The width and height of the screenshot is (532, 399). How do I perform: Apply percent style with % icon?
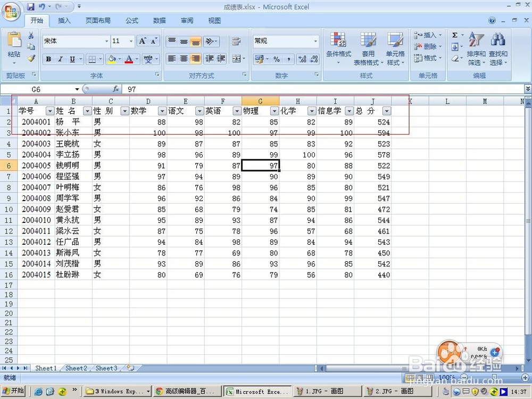click(276, 60)
